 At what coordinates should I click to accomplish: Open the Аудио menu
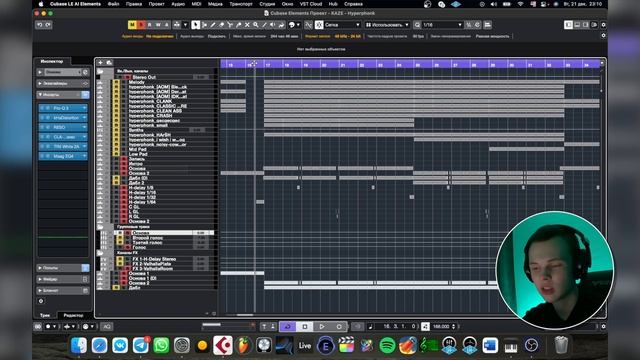[178, 4]
